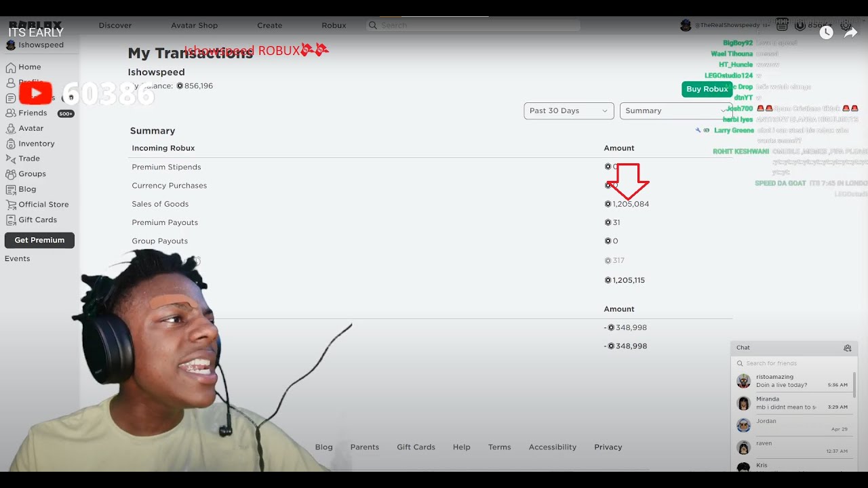868x488 pixels.
Task: Open Jordan's chat avatar
Action: click(x=744, y=425)
